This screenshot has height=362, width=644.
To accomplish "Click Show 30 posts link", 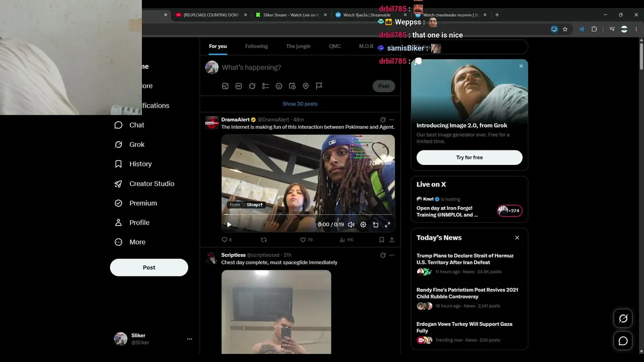I will coord(300,104).
